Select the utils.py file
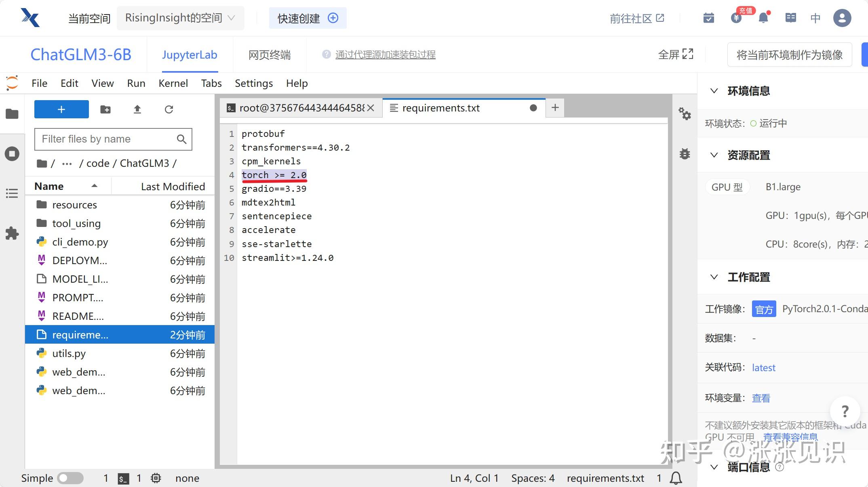Screen dimensions: 868x487 pos(120,353)
